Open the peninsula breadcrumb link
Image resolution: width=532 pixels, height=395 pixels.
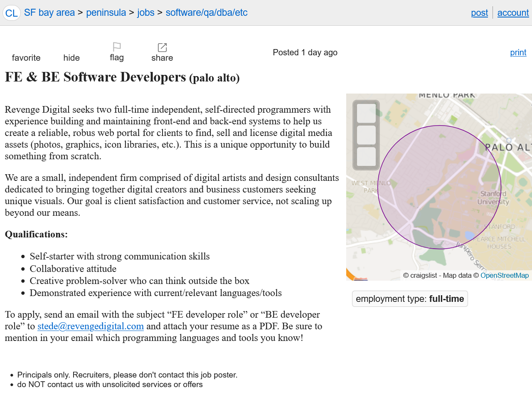click(x=106, y=12)
